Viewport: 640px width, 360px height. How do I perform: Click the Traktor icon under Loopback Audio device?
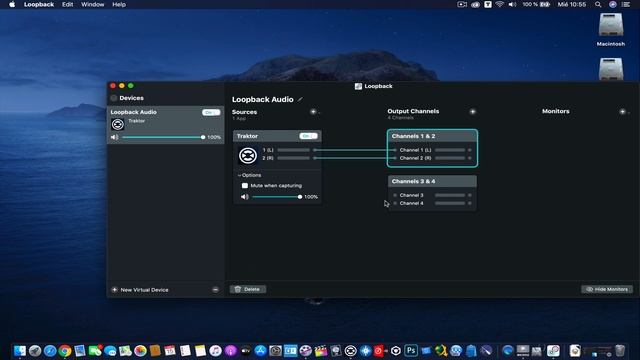[118, 124]
